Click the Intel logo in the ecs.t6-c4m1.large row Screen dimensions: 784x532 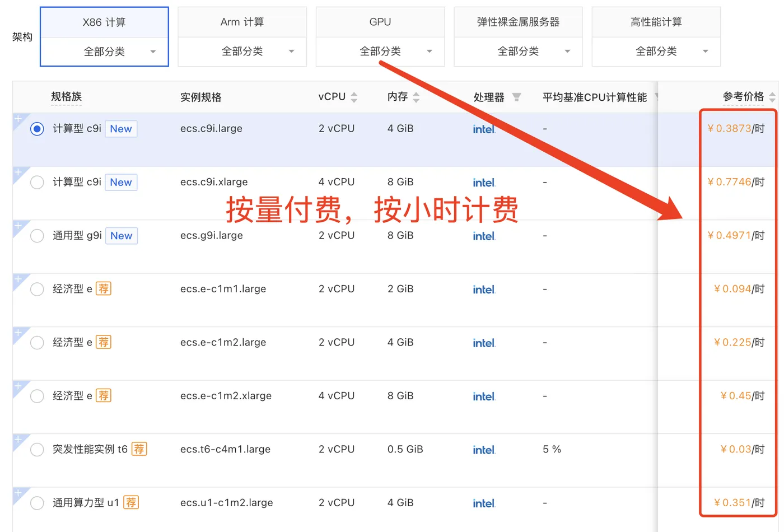(x=484, y=450)
